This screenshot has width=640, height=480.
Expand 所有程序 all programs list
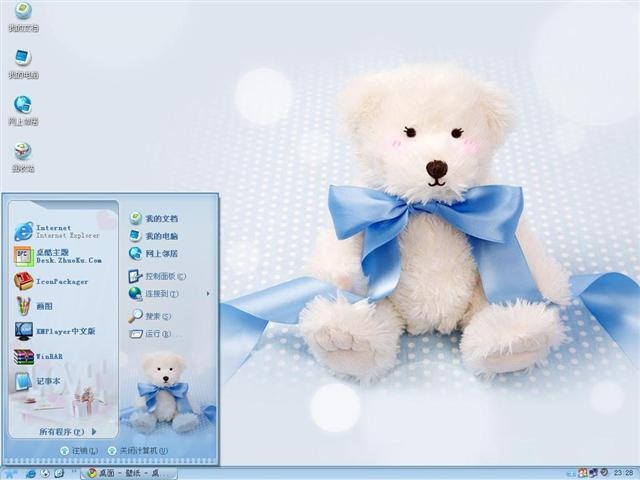pyautogui.click(x=67, y=431)
